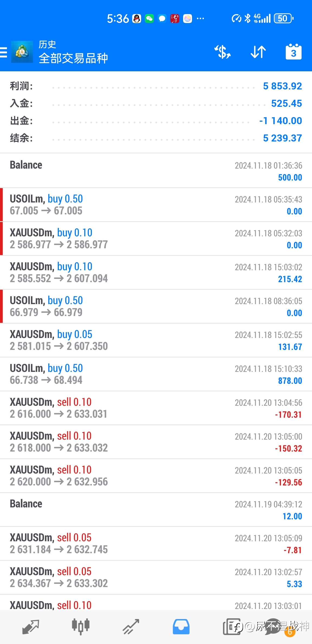The image size is (312, 644).
Task: Expand the USOILm buy 0.50 at 67.005 trade
Action: 156,205
